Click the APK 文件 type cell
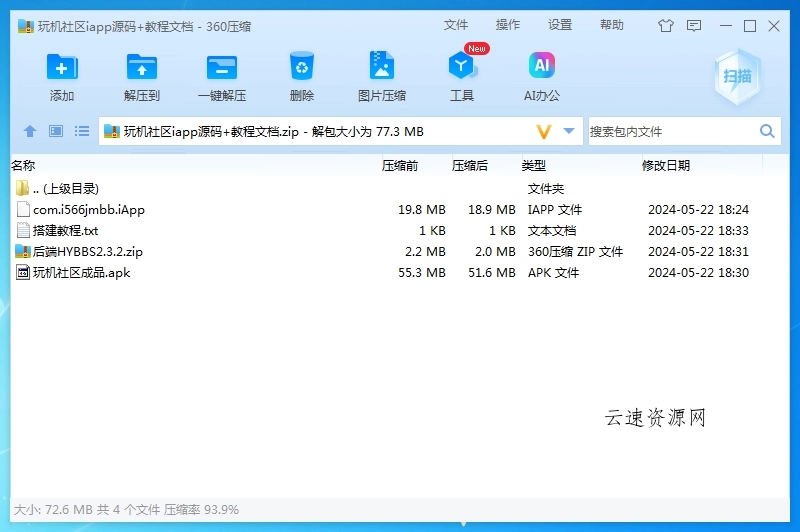This screenshot has height=532, width=800. click(553, 272)
